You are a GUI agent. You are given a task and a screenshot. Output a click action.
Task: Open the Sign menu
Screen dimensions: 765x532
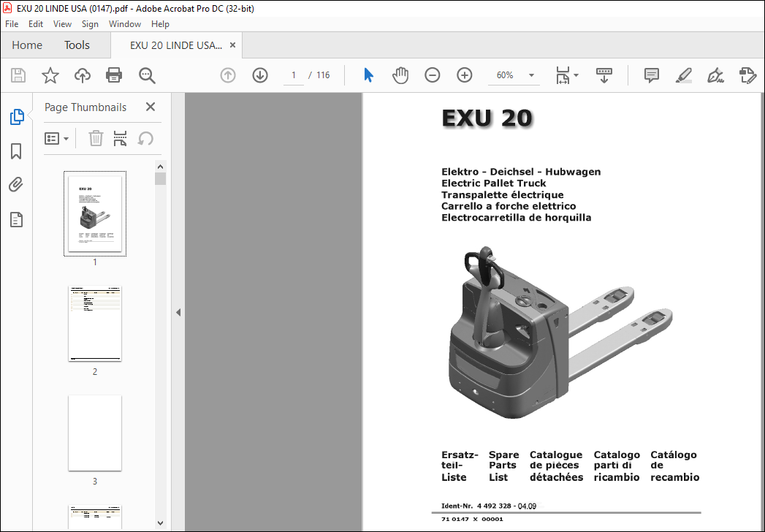[x=90, y=24]
